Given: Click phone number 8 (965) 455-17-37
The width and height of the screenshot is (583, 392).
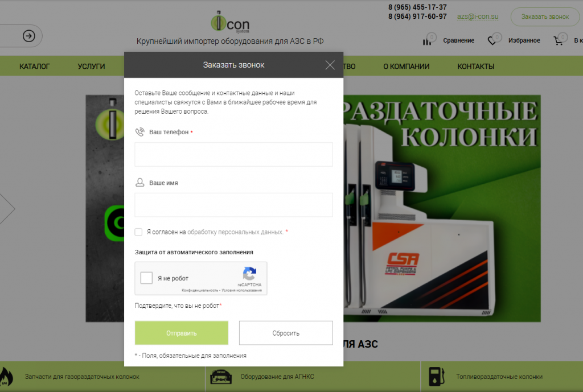Looking at the screenshot, I should pos(417,7).
